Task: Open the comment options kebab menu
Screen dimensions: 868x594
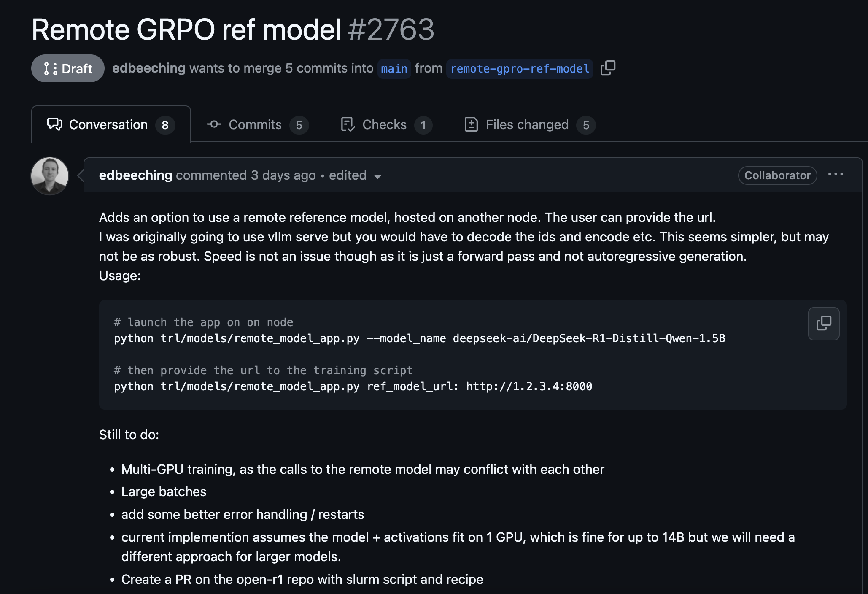Action: click(x=836, y=174)
